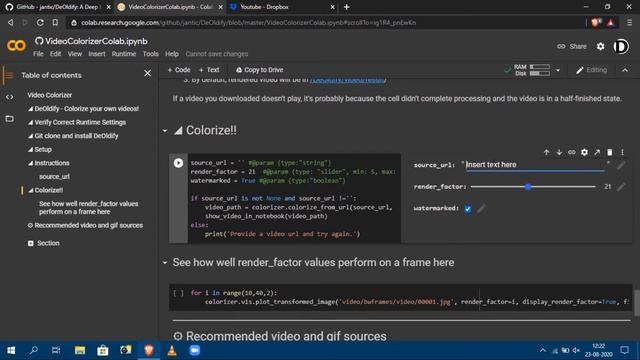
Task: Close the Table of contents panel
Action: click(147, 73)
